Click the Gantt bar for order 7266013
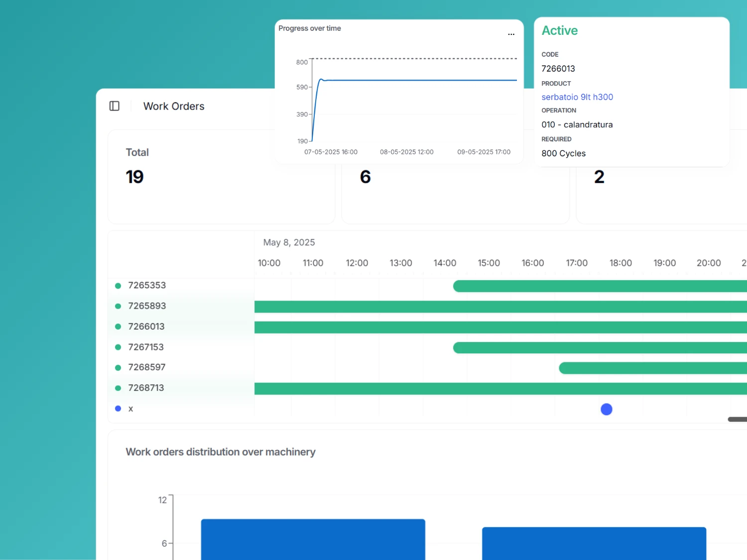 pos(500,327)
